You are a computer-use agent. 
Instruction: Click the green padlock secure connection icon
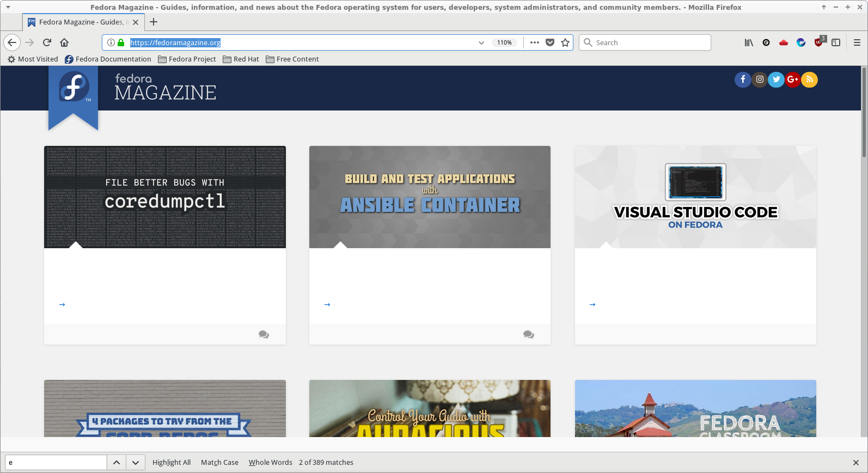click(121, 42)
